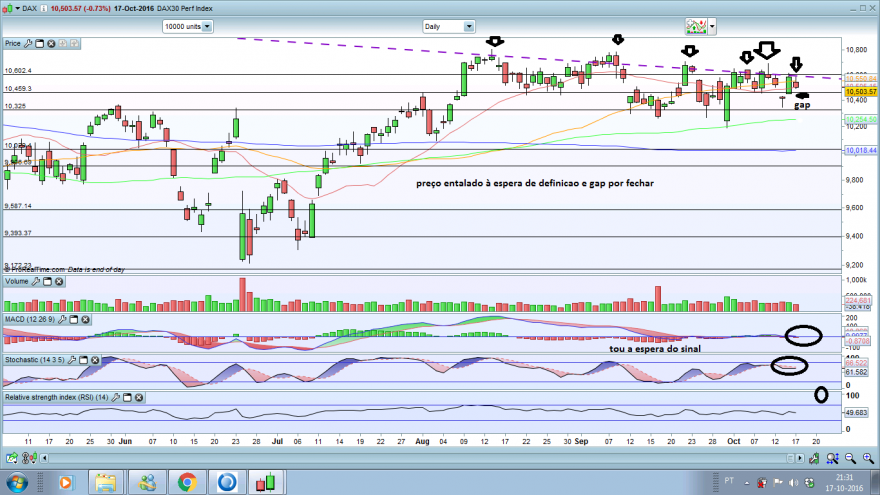Open the media player taskbar icon

point(66,482)
